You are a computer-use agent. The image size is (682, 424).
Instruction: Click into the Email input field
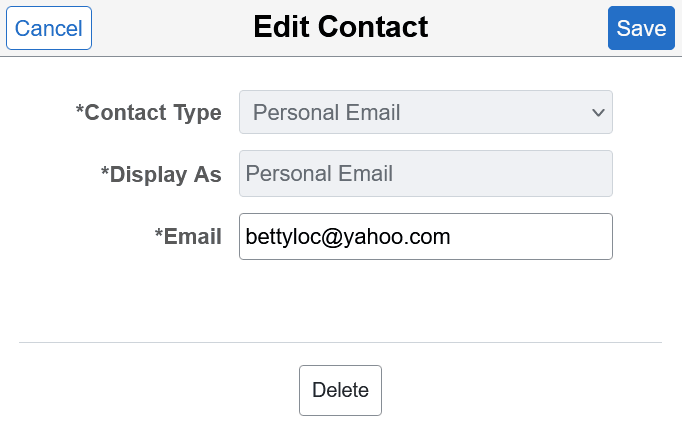(x=425, y=236)
